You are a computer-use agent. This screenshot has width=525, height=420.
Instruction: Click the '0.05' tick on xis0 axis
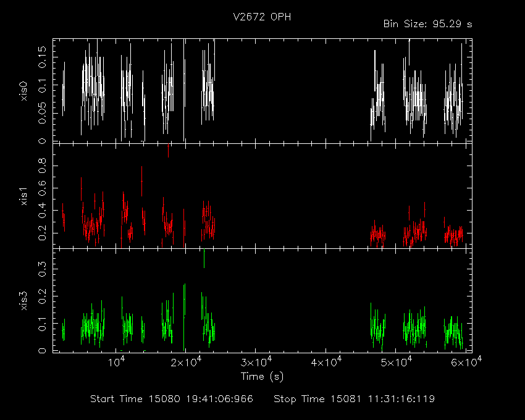pyautogui.click(x=42, y=113)
